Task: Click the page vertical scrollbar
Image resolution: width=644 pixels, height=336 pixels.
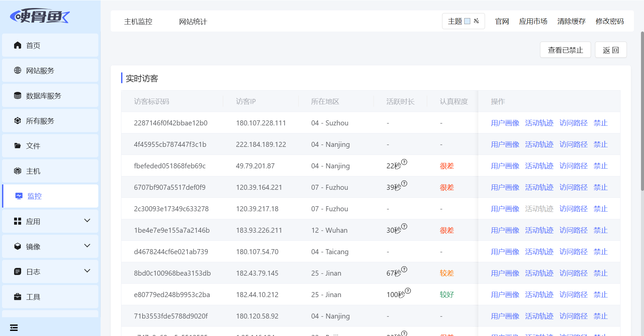Action: coord(642,111)
